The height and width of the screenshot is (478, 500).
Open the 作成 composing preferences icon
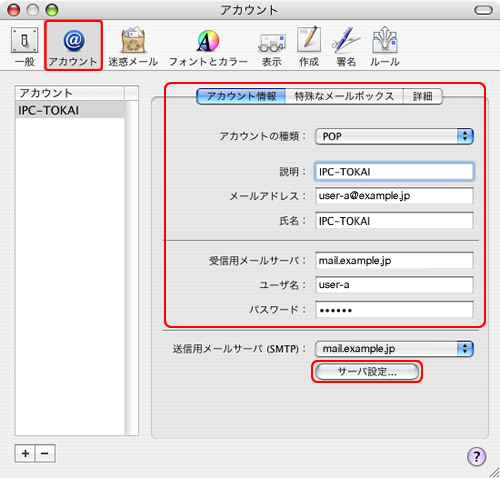[309, 47]
